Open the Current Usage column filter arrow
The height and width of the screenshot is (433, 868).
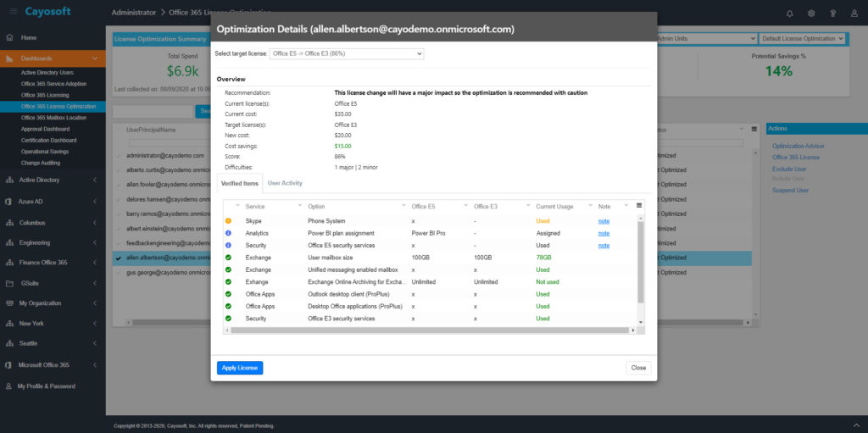tap(591, 206)
